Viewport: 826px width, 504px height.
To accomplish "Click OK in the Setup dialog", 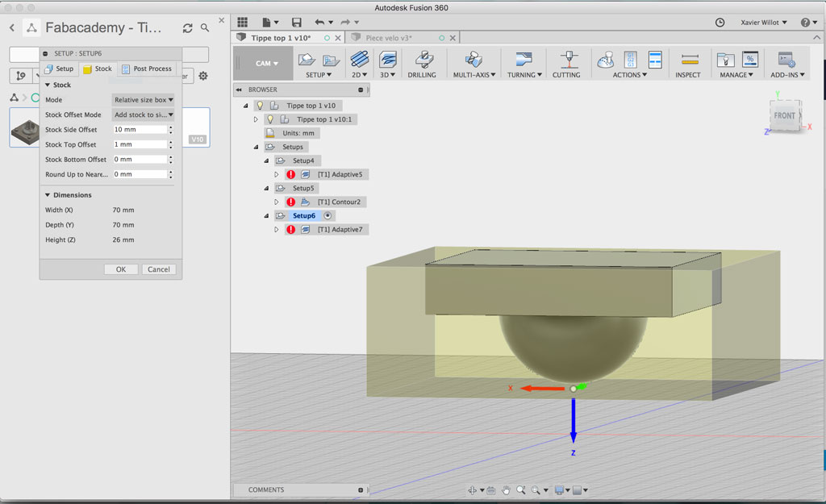I will coord(121,269).
